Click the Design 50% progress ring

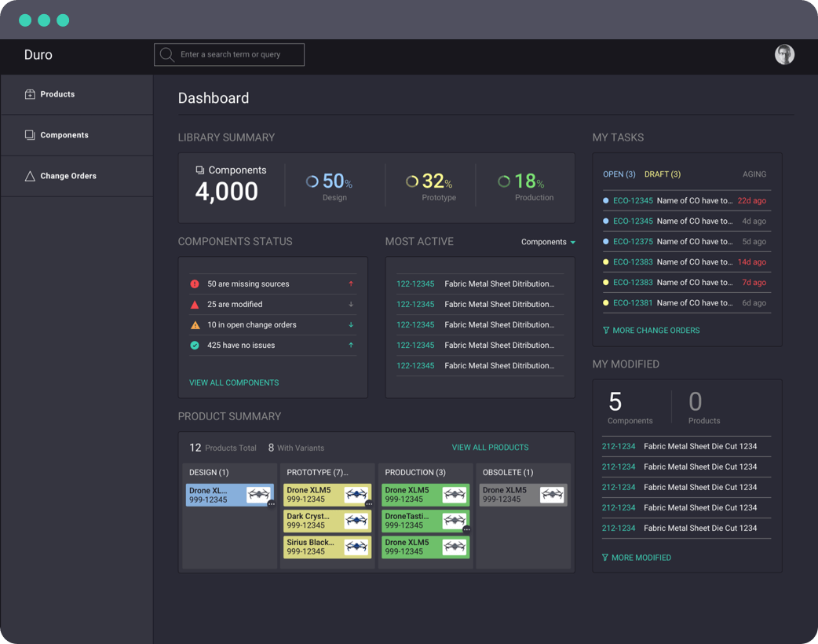pos(312,181)
